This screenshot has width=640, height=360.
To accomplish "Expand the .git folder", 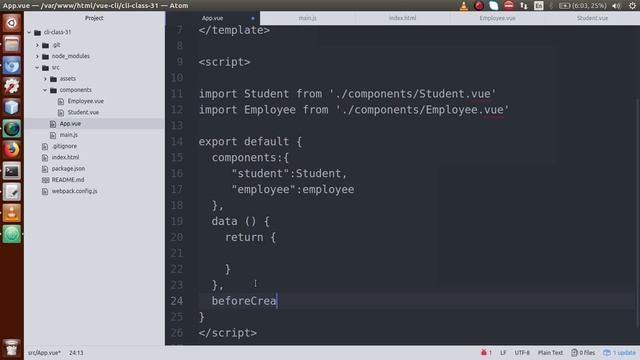I will (x=38, y=45).
